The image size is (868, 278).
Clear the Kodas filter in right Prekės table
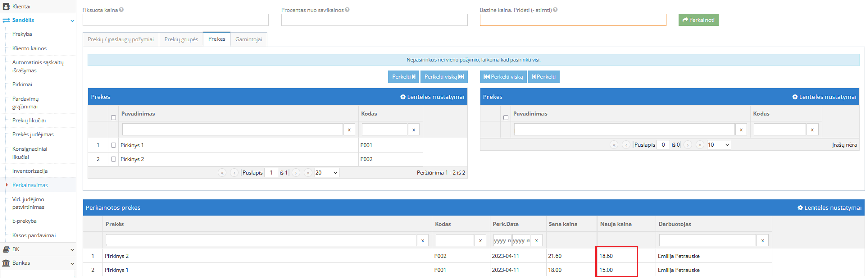[x=812, y=130]
